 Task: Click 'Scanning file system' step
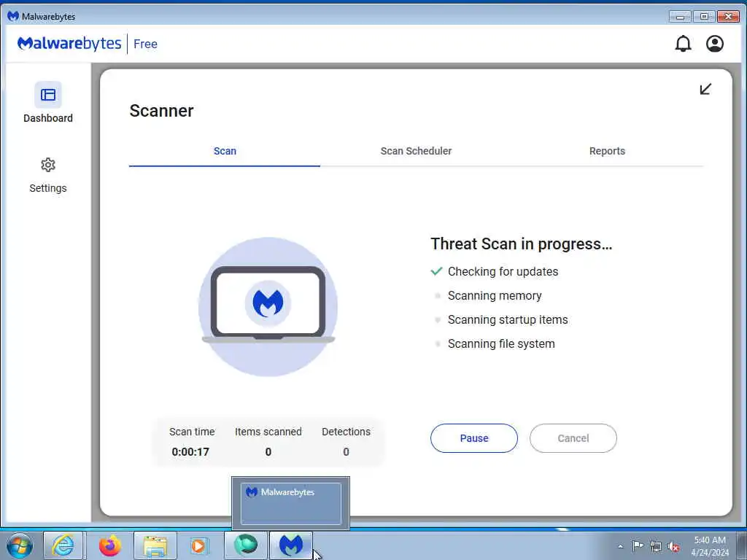pyautogui.click(x=501, y=344)
